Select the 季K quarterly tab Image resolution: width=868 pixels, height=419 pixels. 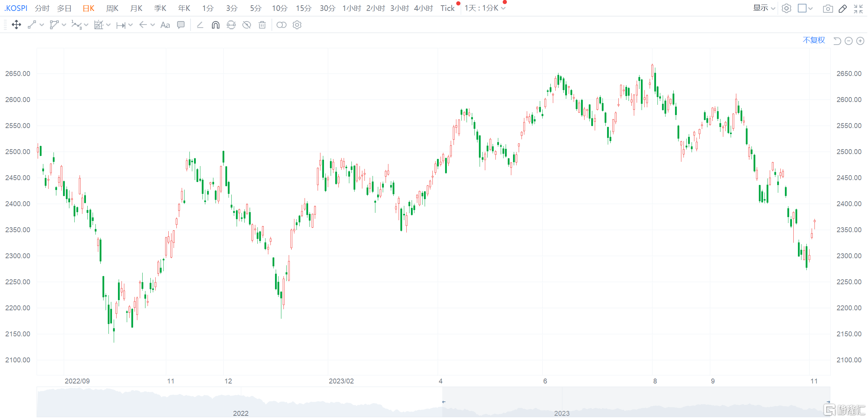pos(160,8)
